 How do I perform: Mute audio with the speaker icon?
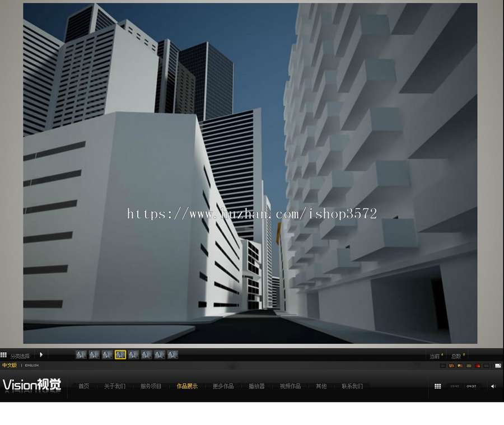pyautogui.click(x=493, y=386)
